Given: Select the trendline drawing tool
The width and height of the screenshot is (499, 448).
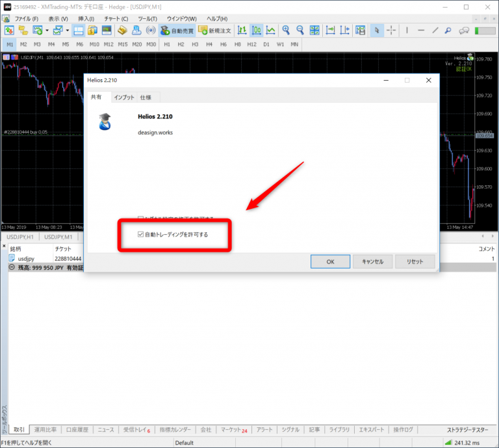Looking at the screenshot, I should pos(435,31).
